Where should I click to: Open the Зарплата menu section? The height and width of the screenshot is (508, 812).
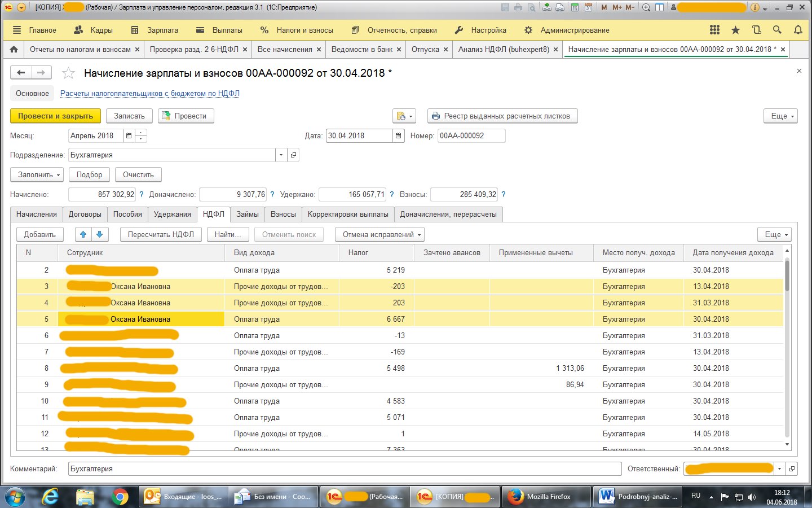[x=155, y=30]
